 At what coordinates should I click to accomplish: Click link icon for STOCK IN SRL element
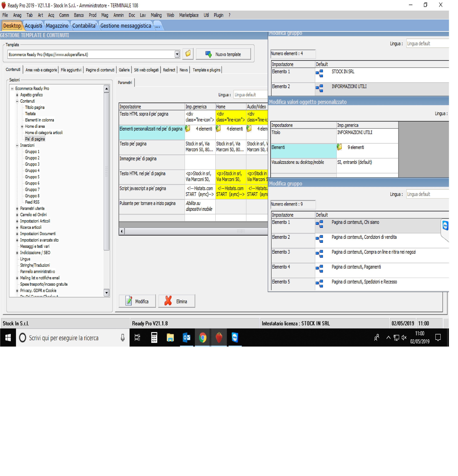[x=319, y=73]
